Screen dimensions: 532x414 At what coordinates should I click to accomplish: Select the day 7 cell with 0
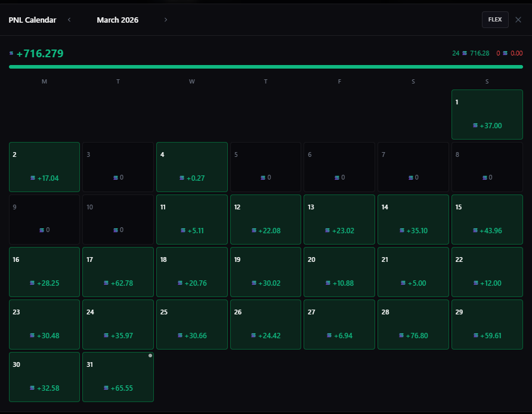[x=413, y=167]
